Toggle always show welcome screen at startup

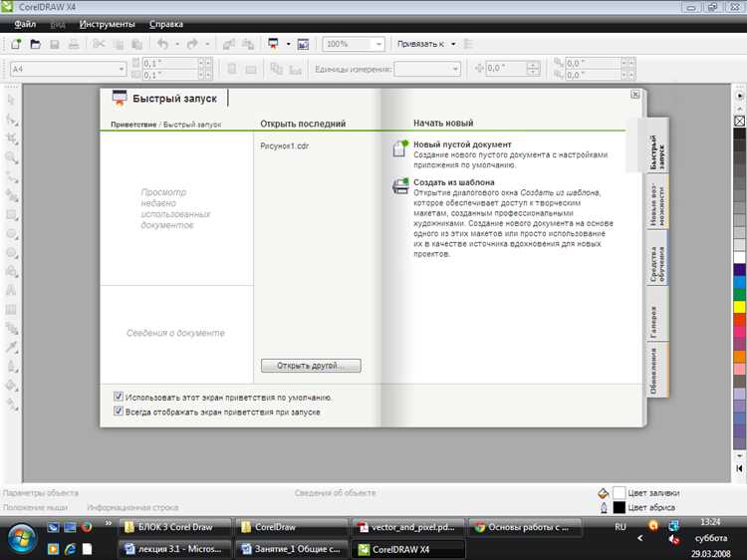click(x=119, y=411)
